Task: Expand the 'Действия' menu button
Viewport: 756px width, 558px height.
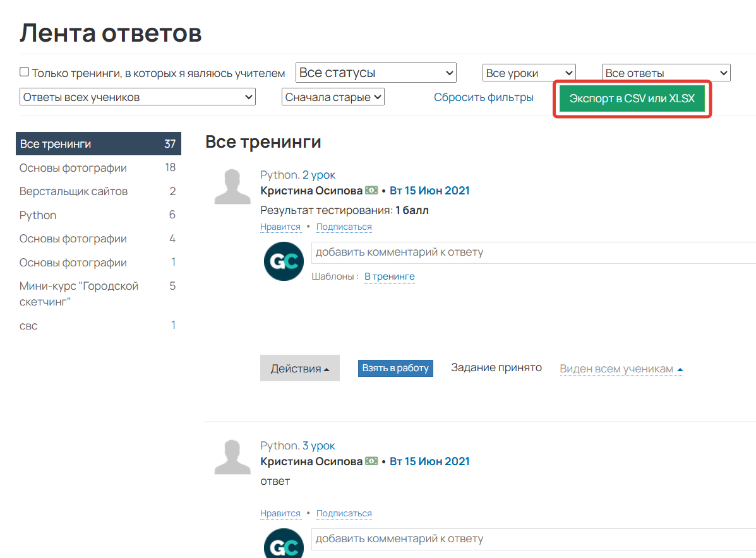Action: 300,368
